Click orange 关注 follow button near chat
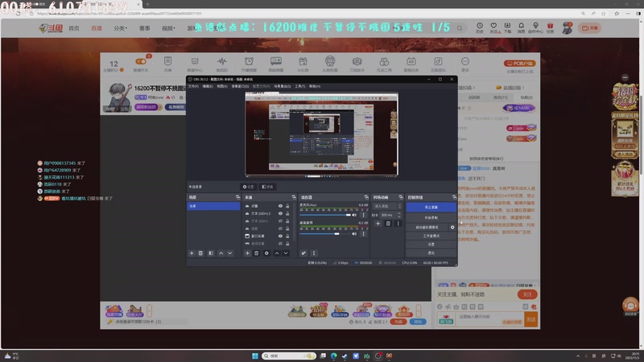The height and width of the screenshot is (362, 644). point(527,294)
